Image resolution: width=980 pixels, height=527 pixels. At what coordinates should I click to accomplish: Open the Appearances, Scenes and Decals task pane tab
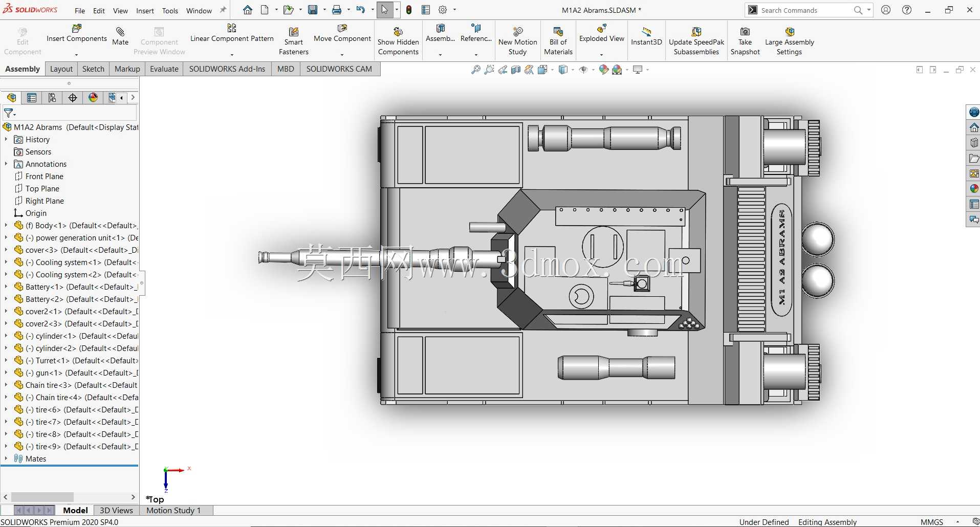tap(974, 189)
